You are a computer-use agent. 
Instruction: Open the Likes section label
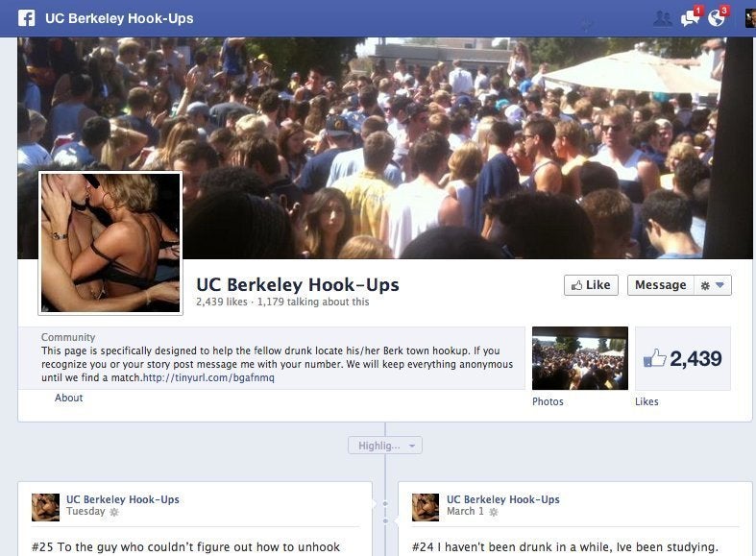(646, 401)
